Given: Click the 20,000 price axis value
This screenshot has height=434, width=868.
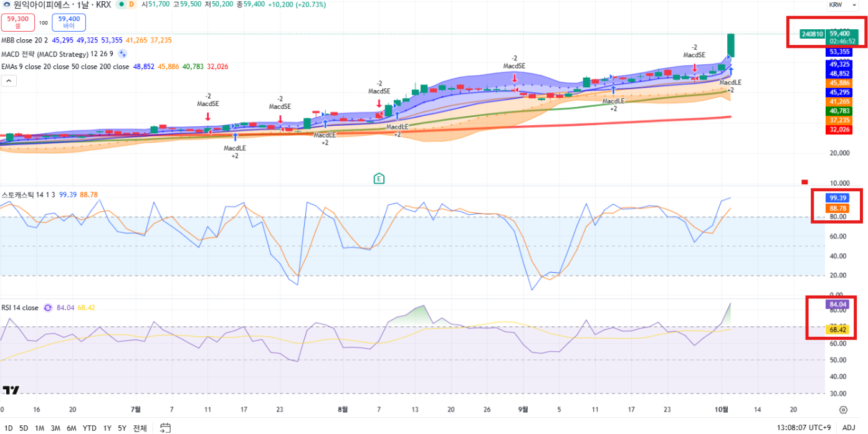Looking at the screenshot, I should pos(840,153).
